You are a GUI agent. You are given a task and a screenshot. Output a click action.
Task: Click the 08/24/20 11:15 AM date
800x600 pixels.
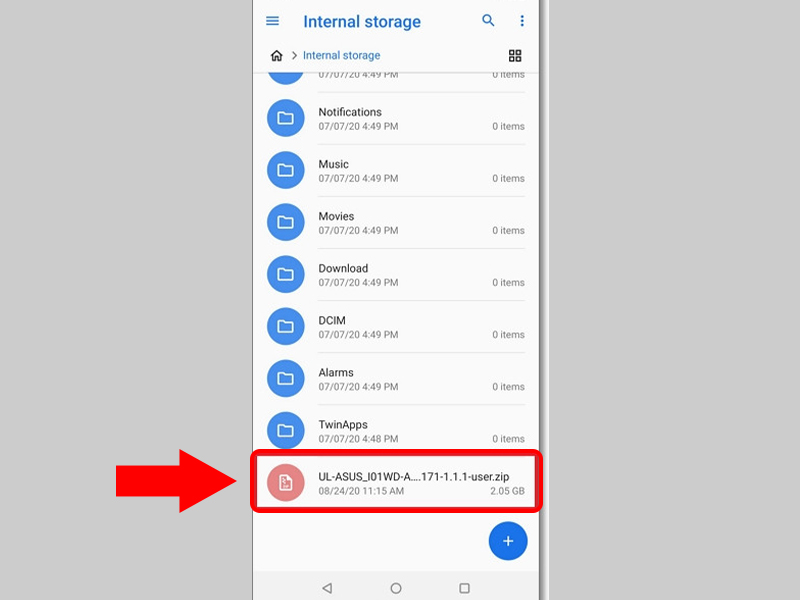[361, 491]
